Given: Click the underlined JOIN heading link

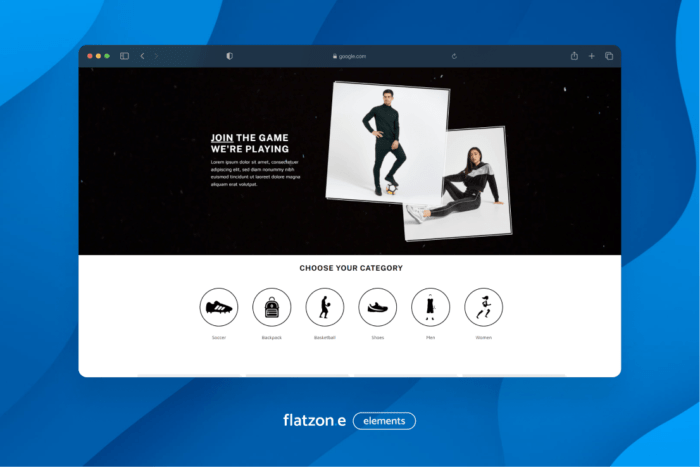Looking at the screenshot, I should pyautogui.click(x=221, y=138).
